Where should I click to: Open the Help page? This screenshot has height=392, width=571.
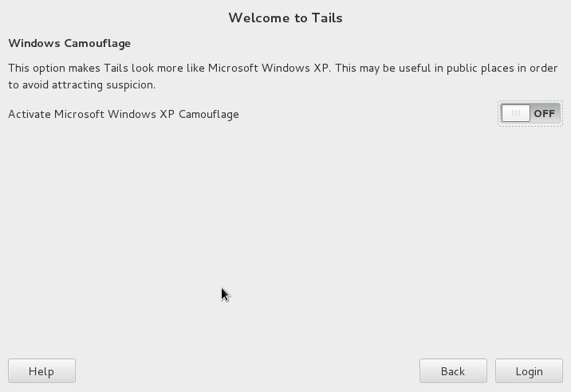(41, 371)
